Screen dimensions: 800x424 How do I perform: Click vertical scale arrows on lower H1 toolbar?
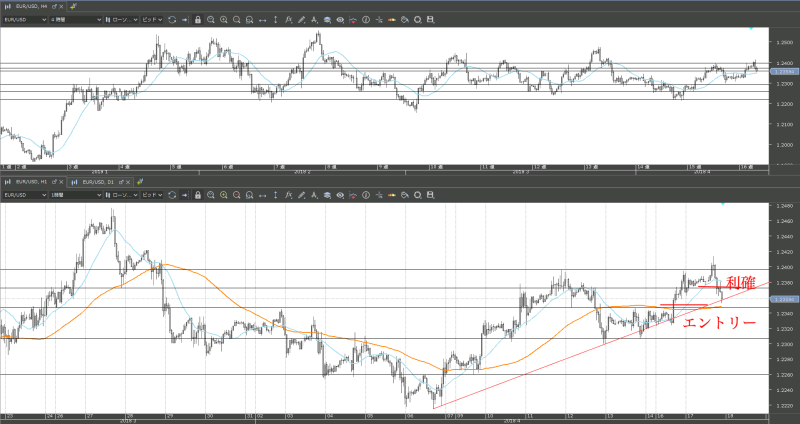point(276,195)
